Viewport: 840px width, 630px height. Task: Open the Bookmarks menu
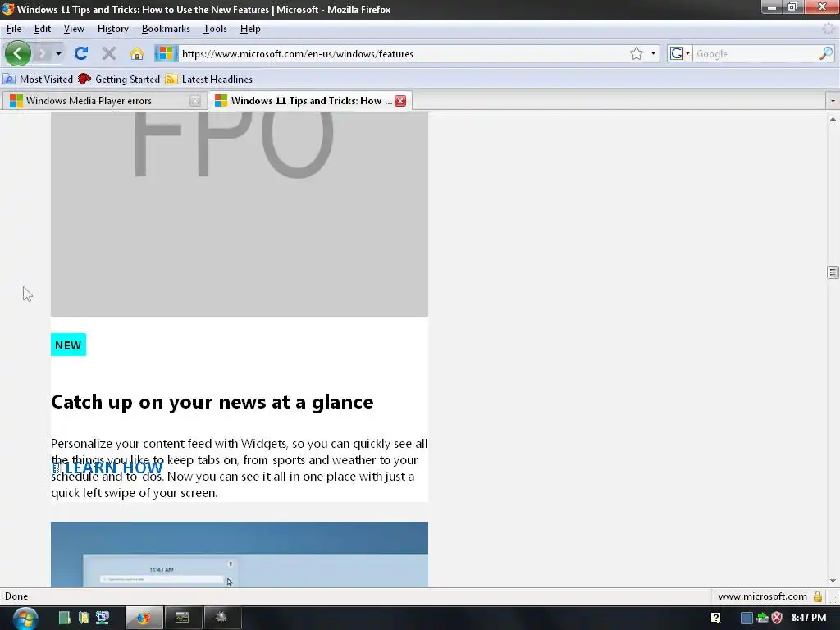pyautogui.click(x=166, y=29)
